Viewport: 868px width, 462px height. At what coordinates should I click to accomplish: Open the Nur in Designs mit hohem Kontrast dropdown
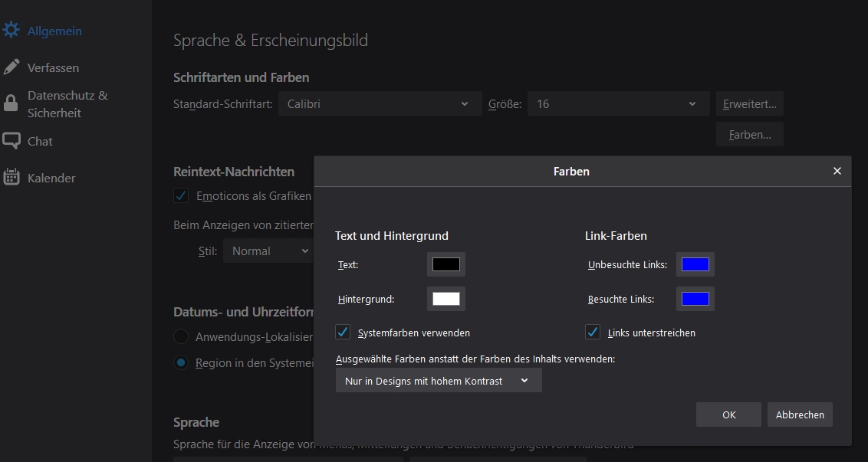coord(438,381)
